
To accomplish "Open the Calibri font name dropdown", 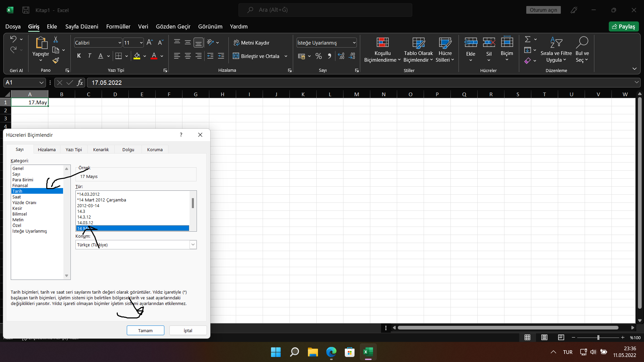I will point(120,43).
